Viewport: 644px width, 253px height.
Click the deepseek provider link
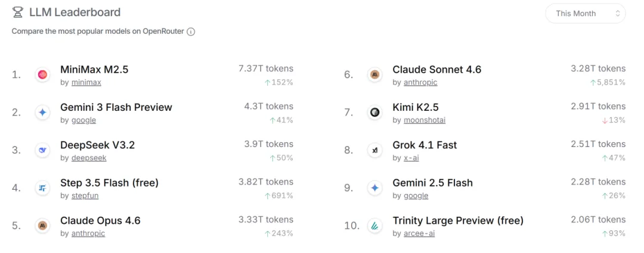pyautogui.click(x=89, y=158)
